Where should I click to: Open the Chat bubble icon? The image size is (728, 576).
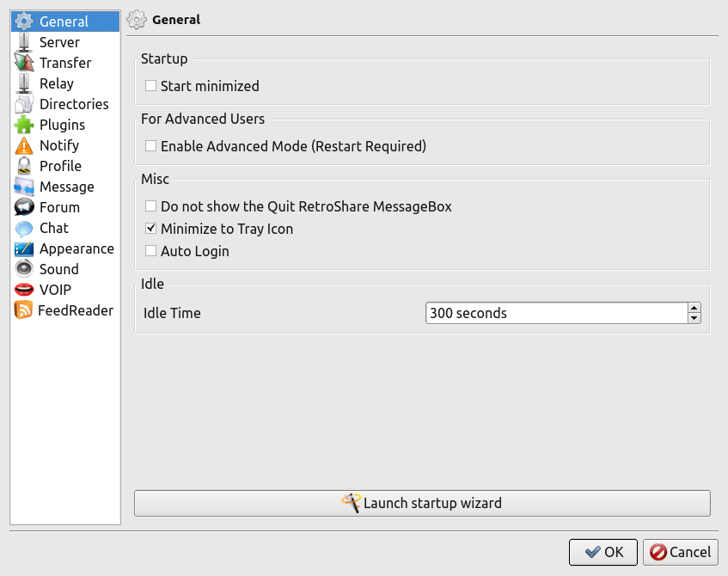(x=24, y=228)
